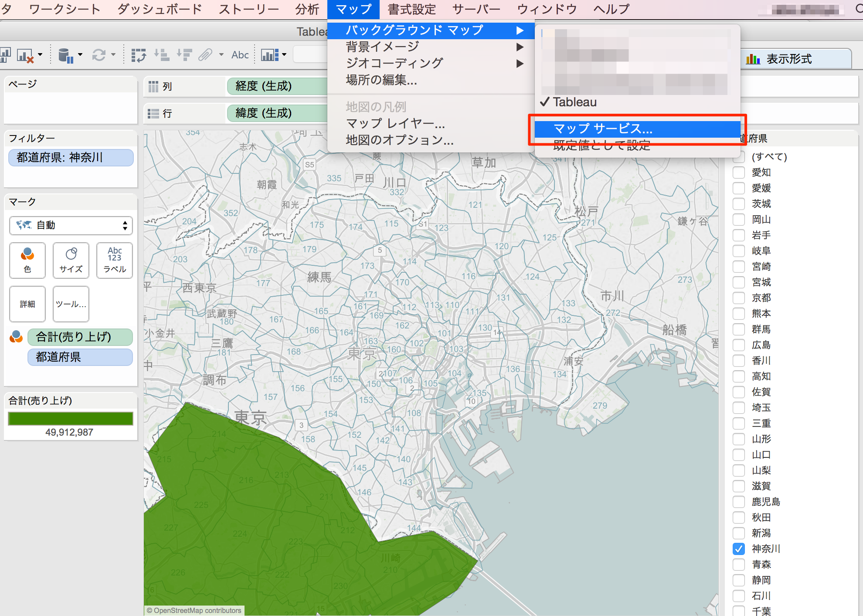The image size is (863, 616).
Task: Open the dropdown arrow next to the refresh icon
Action: [x=113, y=54]
